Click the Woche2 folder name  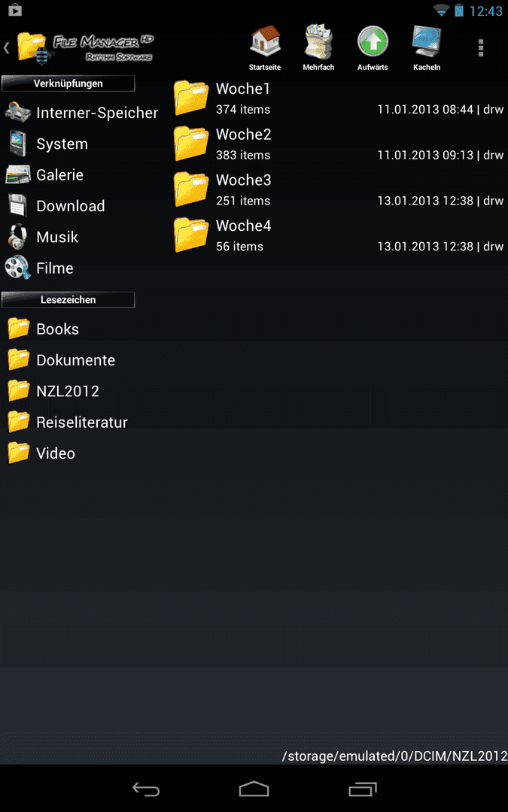coord(243,135)
